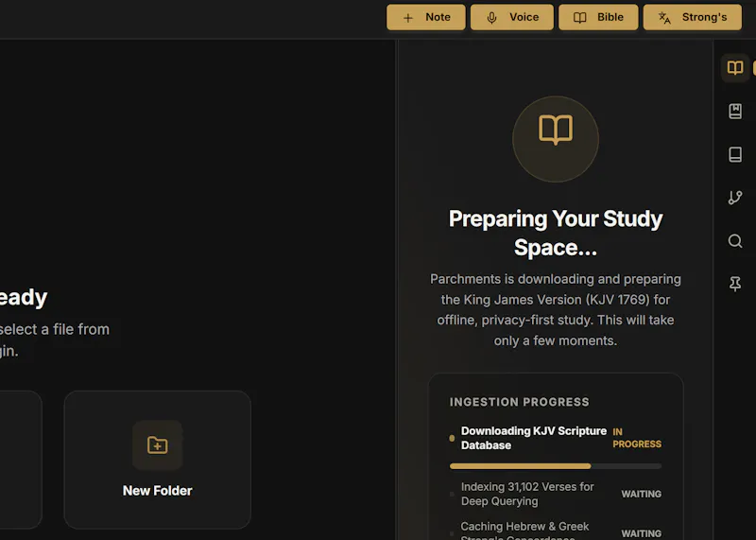Start a Voice recording from toolbar
Screen dimensions: 756x540
(512, 17)
